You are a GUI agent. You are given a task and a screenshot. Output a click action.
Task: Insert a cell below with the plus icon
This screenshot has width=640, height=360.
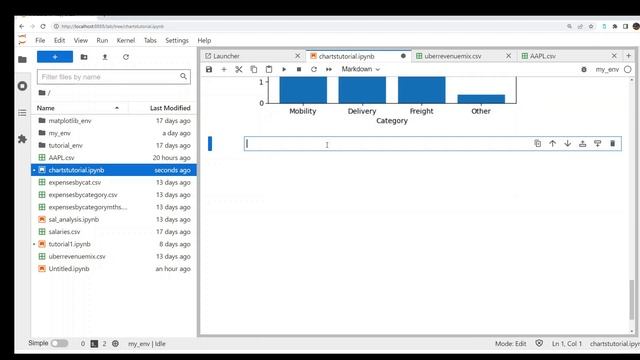(224, 69)
